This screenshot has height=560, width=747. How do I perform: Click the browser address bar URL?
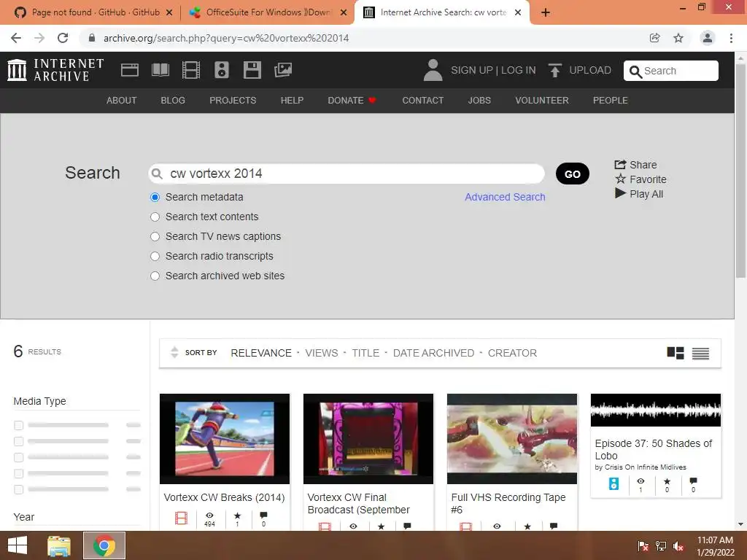[226, 38]
